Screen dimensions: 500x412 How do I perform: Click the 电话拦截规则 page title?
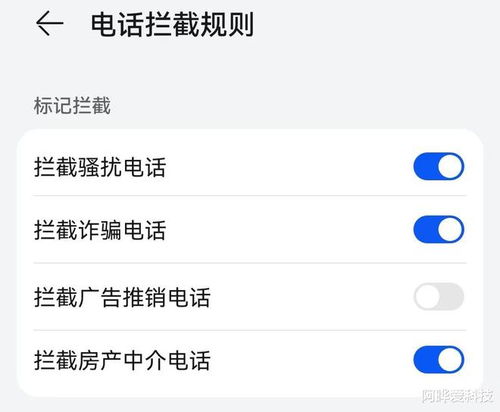[x=172, y=24]
